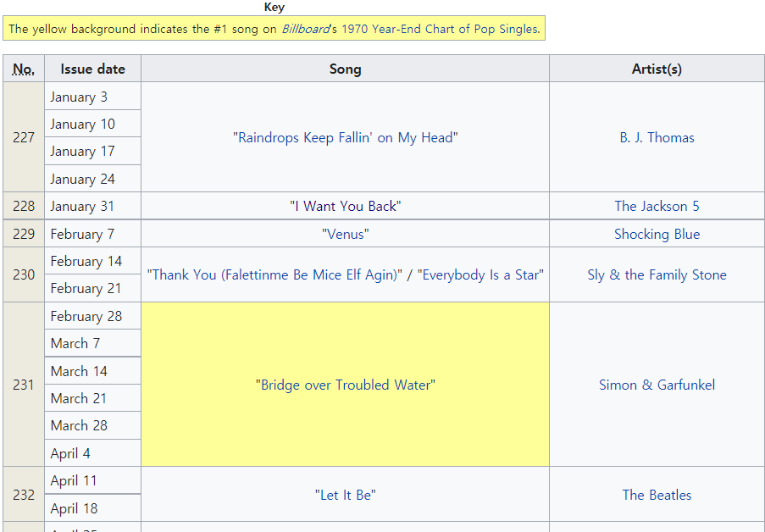This screenshot has width=765, height=532.
Task: Click the January 3 date cell
Action: pyautogui.click(x=92, y=97)
